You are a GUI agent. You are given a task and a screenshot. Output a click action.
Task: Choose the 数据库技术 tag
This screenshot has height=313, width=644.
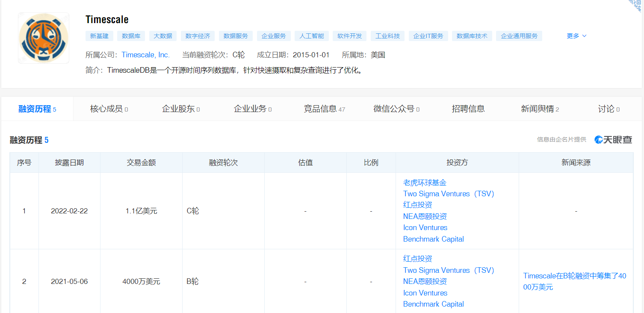click(x=472, y=36)
